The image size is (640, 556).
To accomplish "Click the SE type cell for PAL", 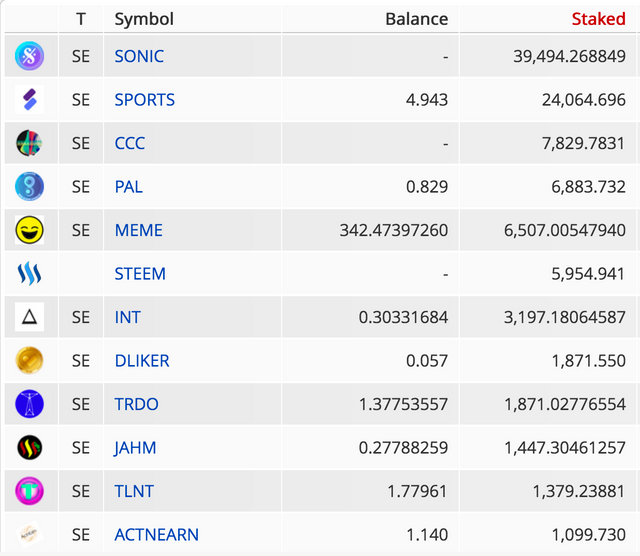I will pyautogui.click(x=81, y=187).
